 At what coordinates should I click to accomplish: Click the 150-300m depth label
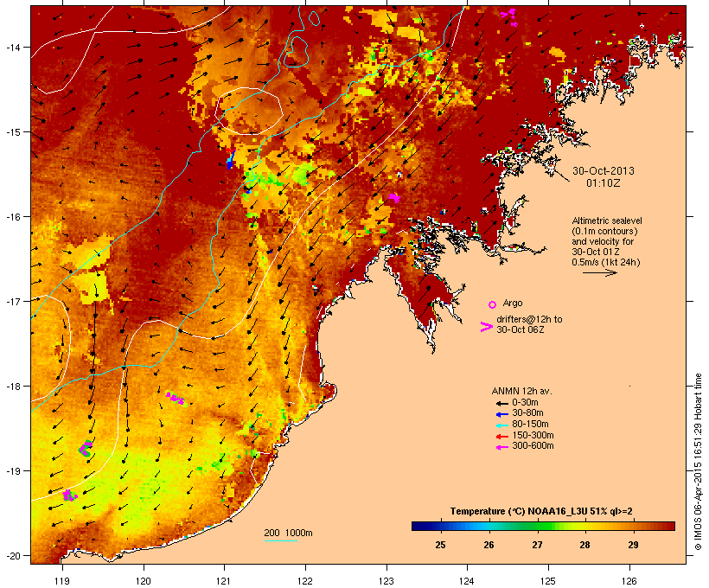(x=533, y=435)
